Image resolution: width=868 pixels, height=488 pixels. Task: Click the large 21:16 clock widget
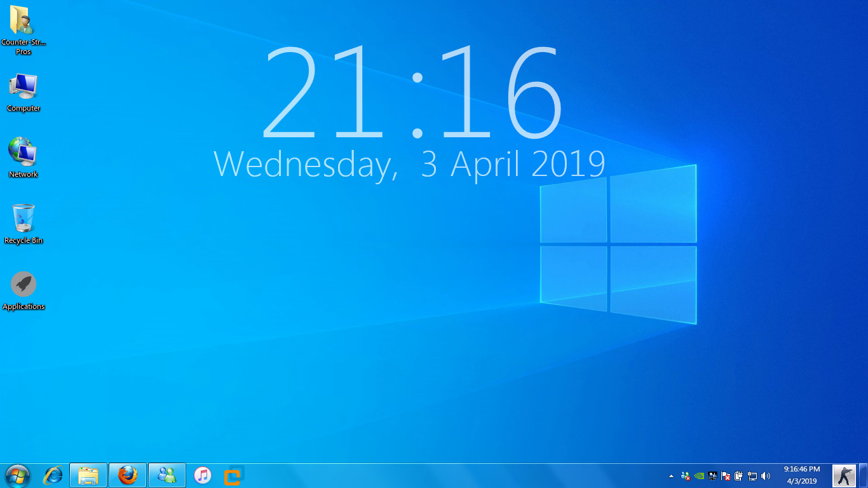(412, 93)
